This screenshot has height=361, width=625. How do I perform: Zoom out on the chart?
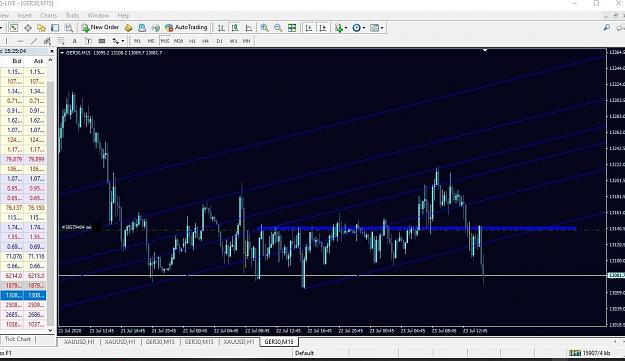tap(278, 28)
